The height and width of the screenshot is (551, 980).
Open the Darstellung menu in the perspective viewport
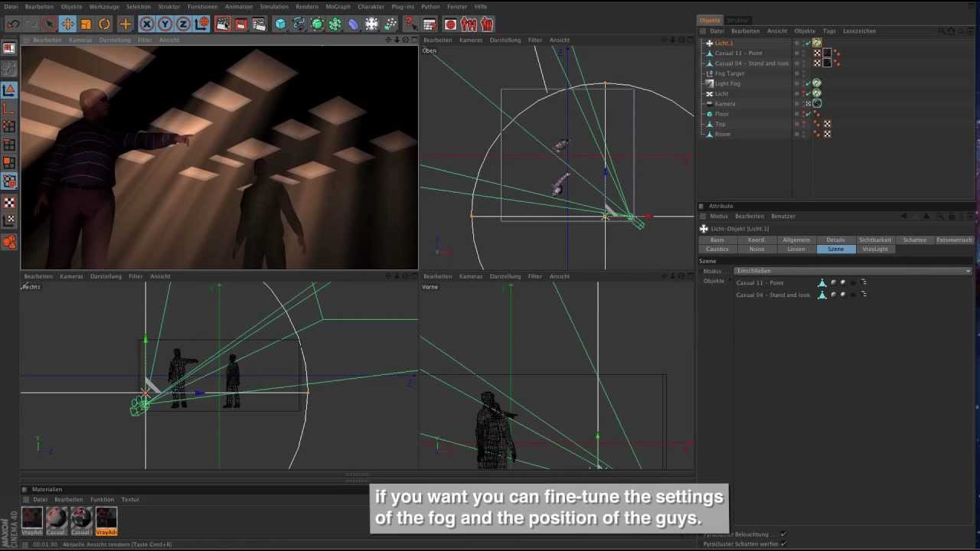[x=115, y=40]
